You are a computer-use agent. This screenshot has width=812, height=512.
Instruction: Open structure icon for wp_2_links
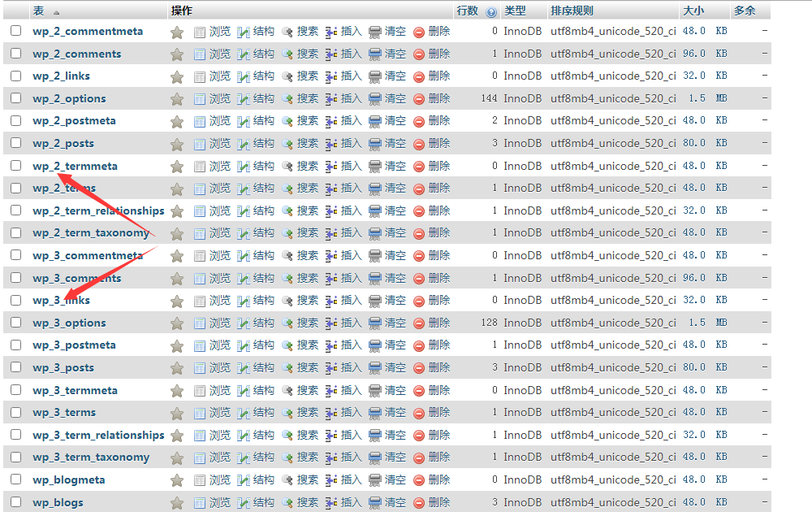pyautogui.click(x=244, y=76)
